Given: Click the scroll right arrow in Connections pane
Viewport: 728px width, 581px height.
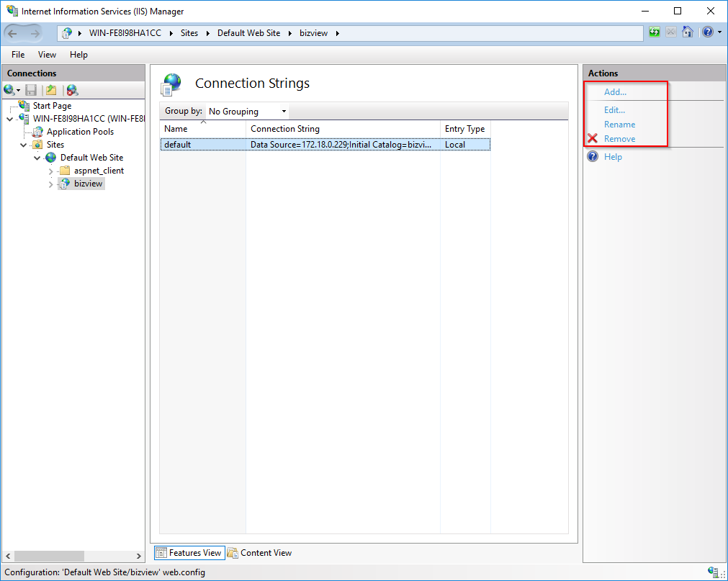Looking at the screenshot, I should click(138, 556).
